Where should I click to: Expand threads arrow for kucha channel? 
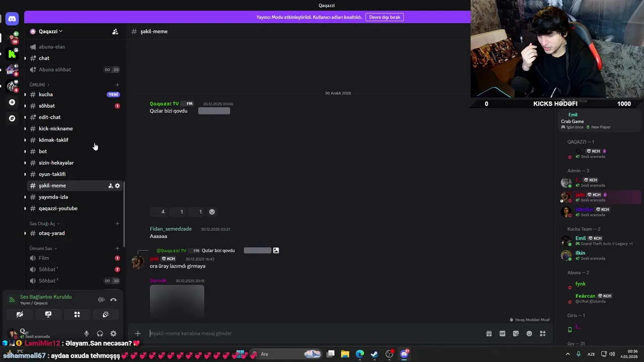click(x=25, y=95)
